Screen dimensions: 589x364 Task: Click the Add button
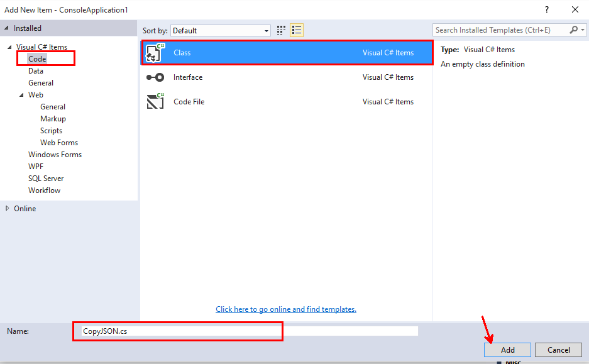pyautogui.click(x=507, y=350)
